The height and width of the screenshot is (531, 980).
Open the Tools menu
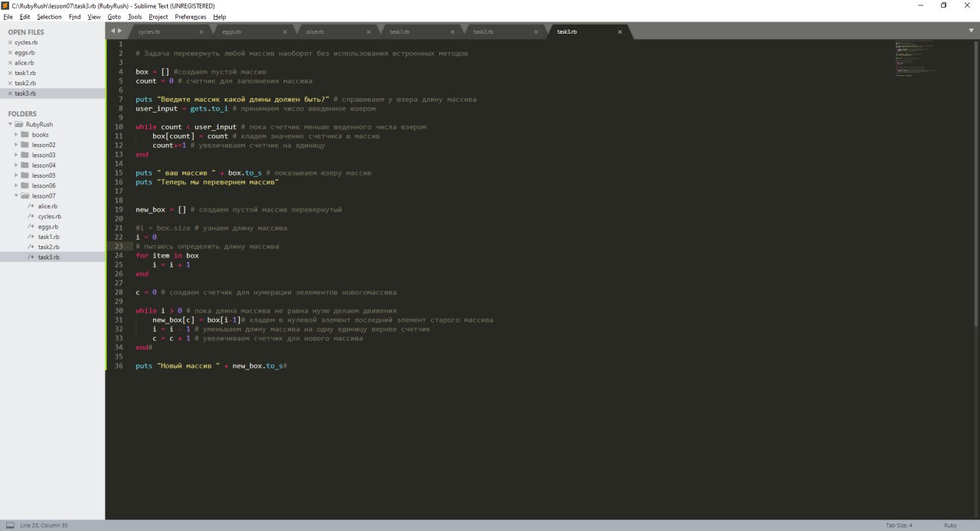(135, 16)
